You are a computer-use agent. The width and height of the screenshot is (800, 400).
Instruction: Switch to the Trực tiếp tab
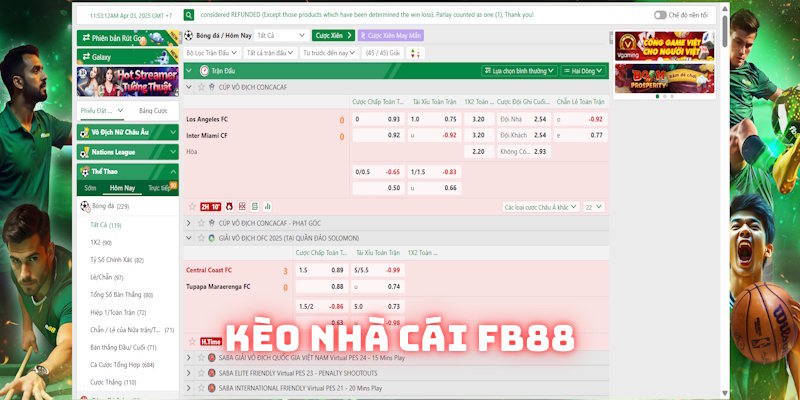159,188
